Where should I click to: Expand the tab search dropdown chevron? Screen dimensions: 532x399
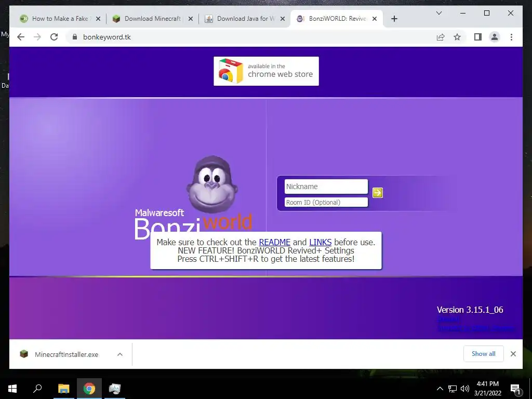tap(438, 13)
